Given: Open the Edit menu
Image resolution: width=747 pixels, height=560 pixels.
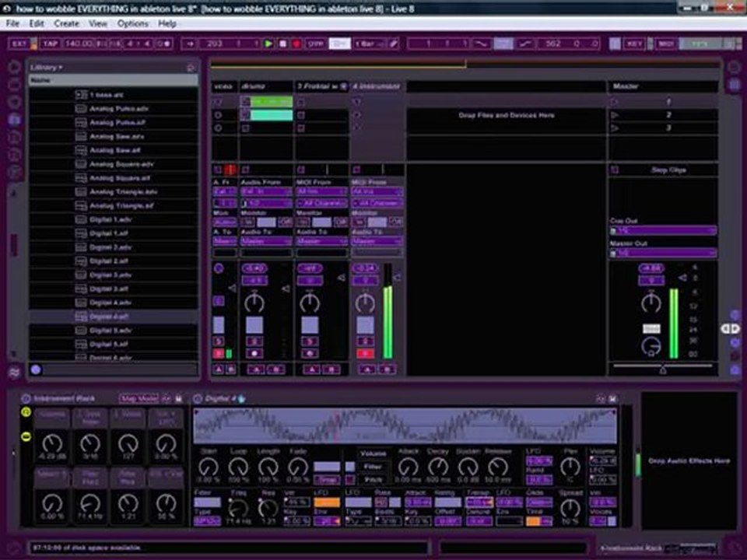Looking at the screenshot, I should (x=37, y=23).
